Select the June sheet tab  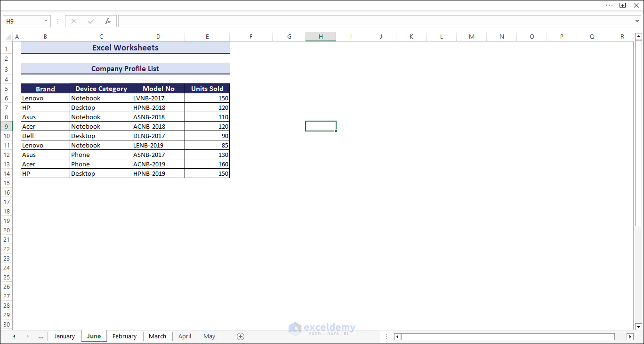point(94,336)
